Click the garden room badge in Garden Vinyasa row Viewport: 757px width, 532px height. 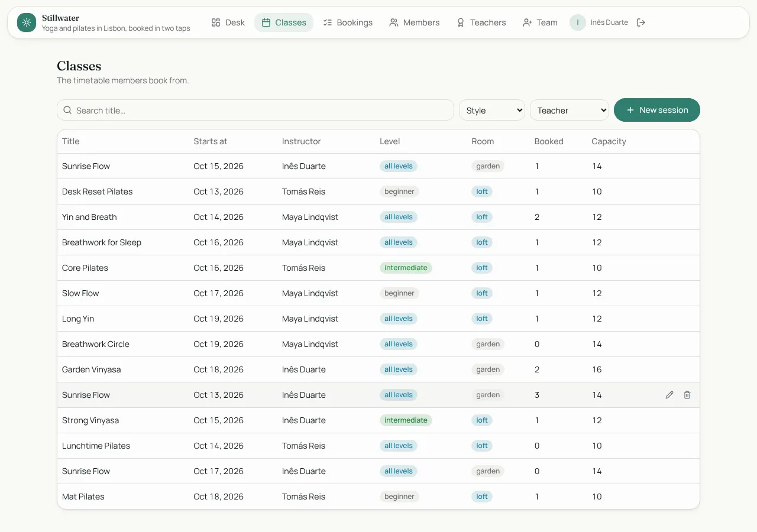[x=488, y=369]
